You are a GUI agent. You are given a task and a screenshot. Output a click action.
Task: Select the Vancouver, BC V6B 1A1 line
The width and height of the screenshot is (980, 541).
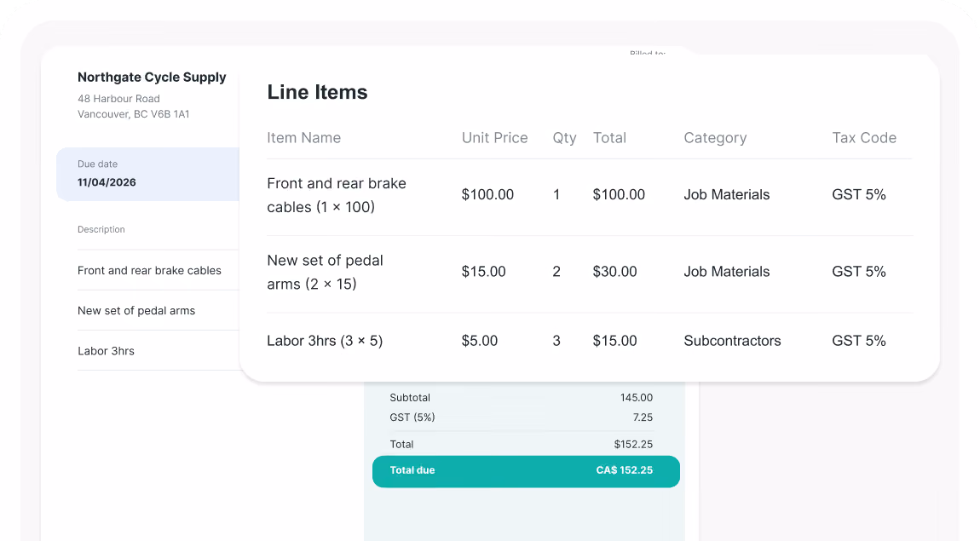click(133, 114)
